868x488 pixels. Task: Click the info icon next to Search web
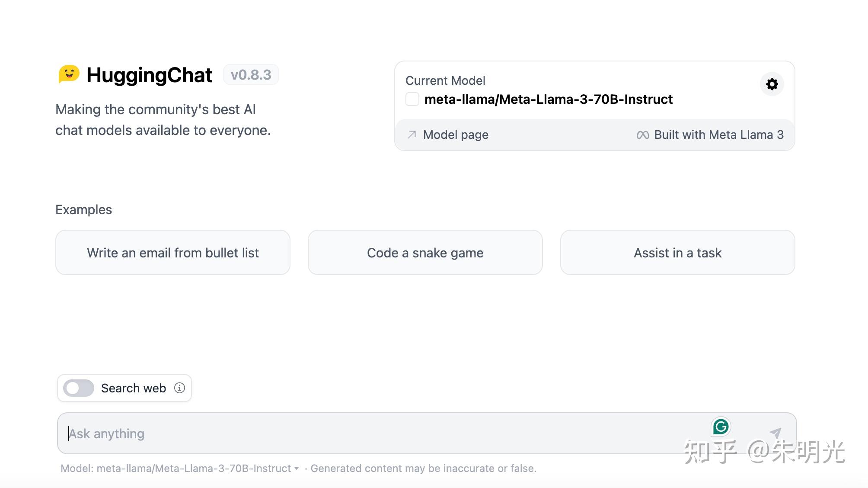tap(179, 388)
